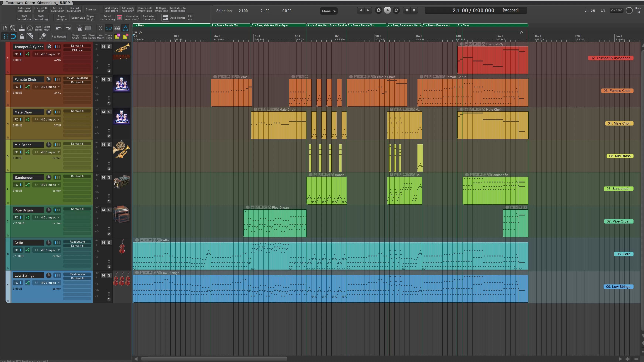Screen dimensions: 644x362
Task: Toggle the metronome icon
Action: (80, 28)
